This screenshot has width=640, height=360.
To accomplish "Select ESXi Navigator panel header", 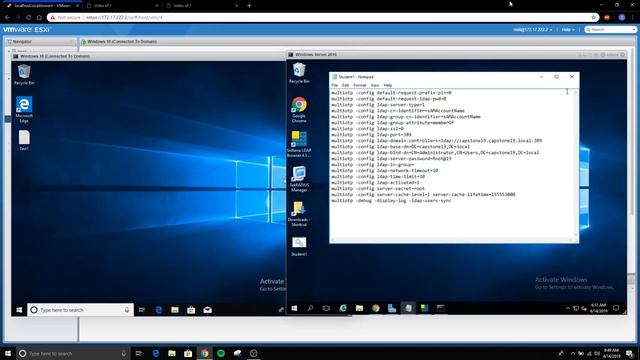I will click(x=41, y=42).
